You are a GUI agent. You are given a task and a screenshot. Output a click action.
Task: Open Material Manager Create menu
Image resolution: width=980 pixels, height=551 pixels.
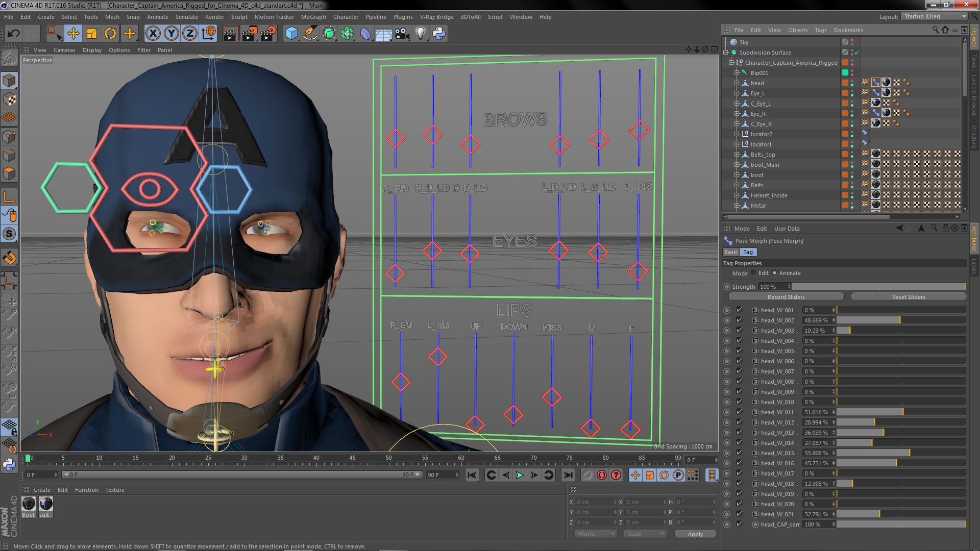click(42, 490)
